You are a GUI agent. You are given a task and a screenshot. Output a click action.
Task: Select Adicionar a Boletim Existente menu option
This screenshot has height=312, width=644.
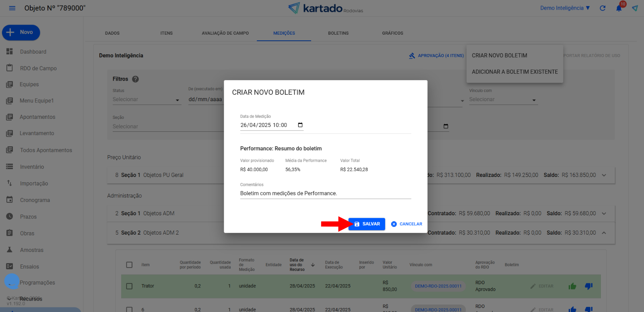[515, 72]
